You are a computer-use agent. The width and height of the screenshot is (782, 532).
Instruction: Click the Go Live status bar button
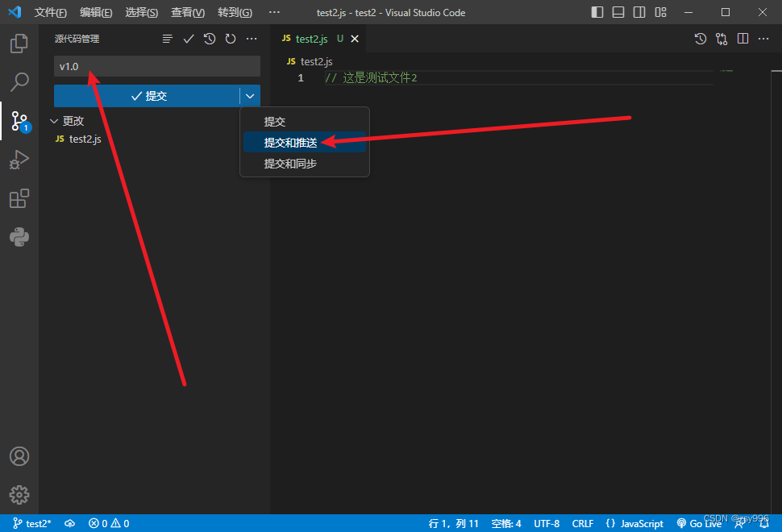click(x=699, y=523)
